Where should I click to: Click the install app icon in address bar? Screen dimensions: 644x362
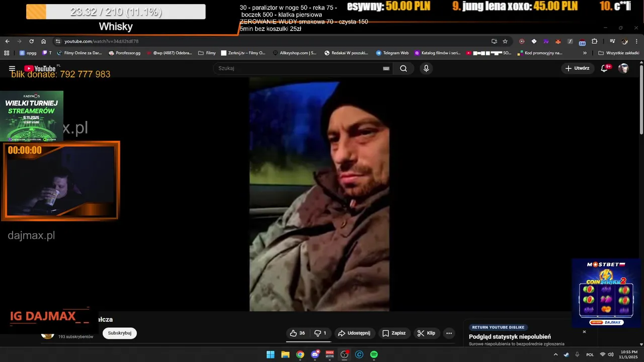[x=494, y=41]
